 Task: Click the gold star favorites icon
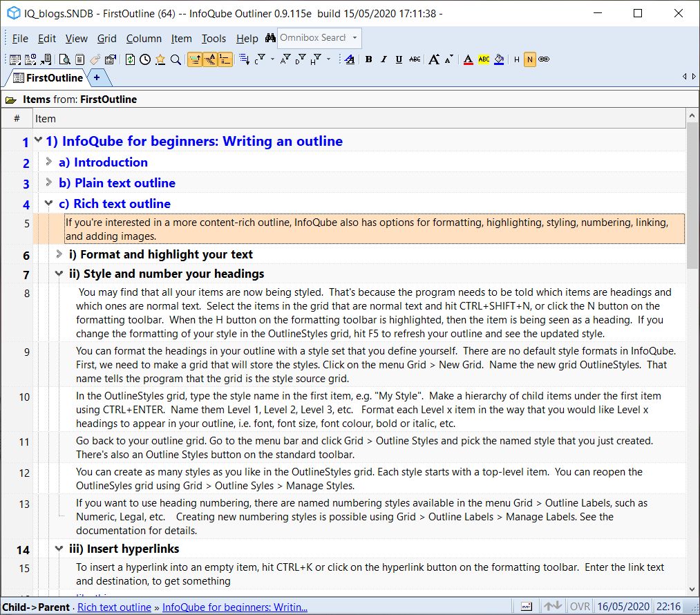coord(160,59)
